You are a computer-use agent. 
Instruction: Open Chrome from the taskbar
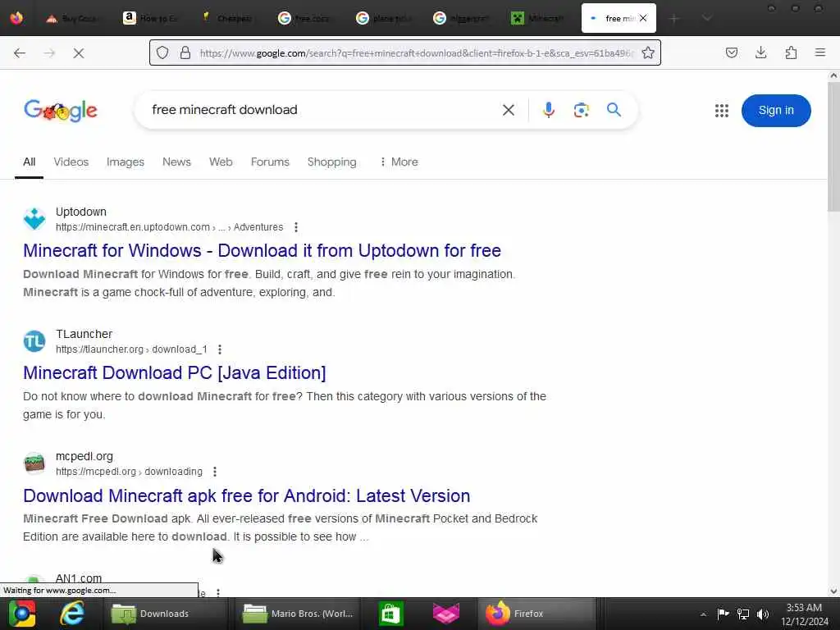[22, 614]
